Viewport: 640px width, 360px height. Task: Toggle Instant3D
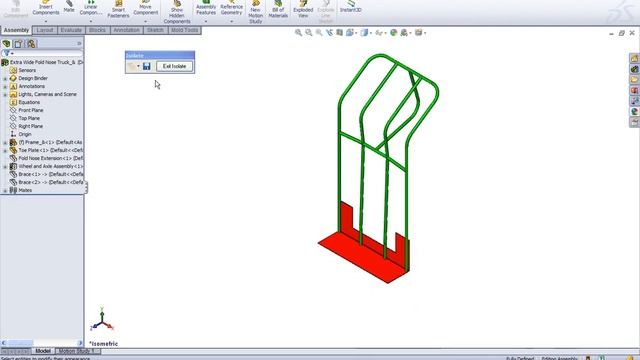(x=351, y=7)
